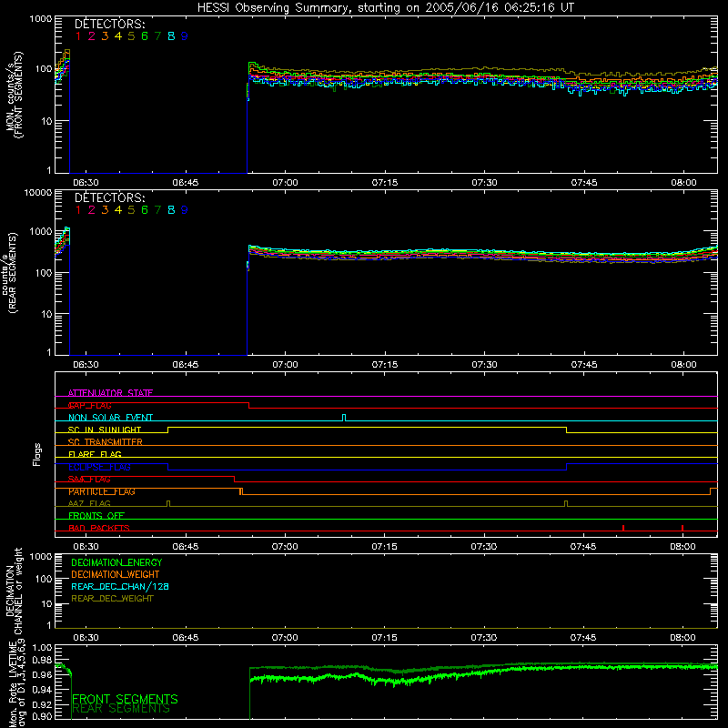The width and height of the screenshot is (728, 728).
Task: Click the REAR_DEC_WEIGHT legend entry
Action: (x=112, y=599)
